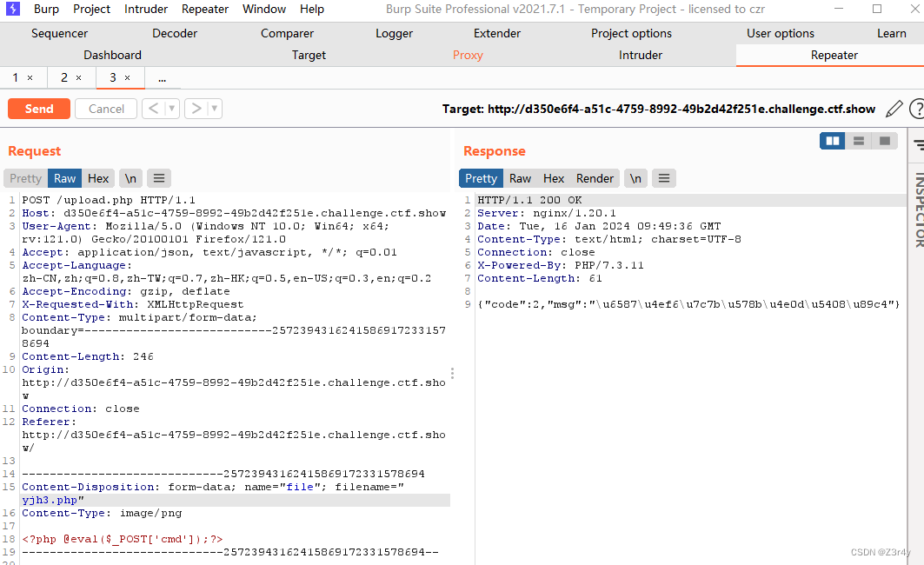Select top-bottom split layout icon

(x=859, y=141)
